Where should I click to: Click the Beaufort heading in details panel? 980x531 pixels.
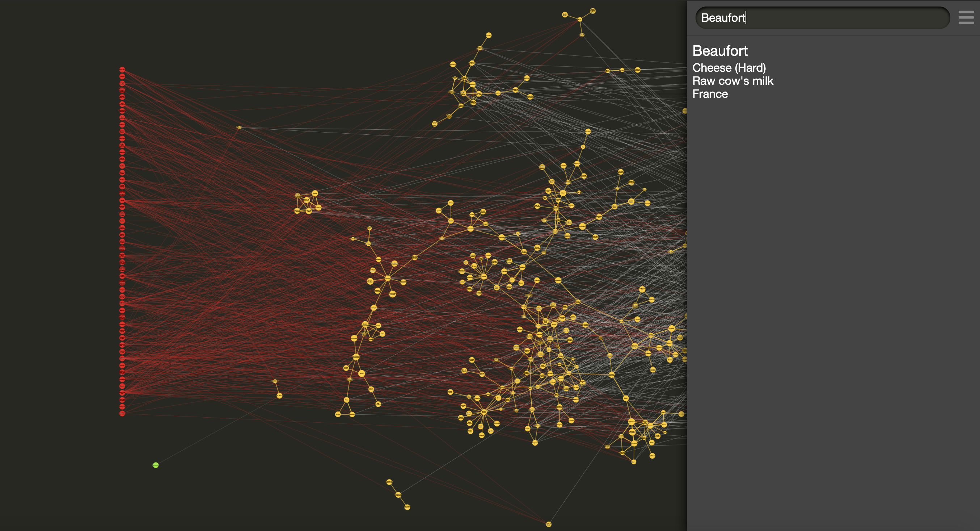720,51
